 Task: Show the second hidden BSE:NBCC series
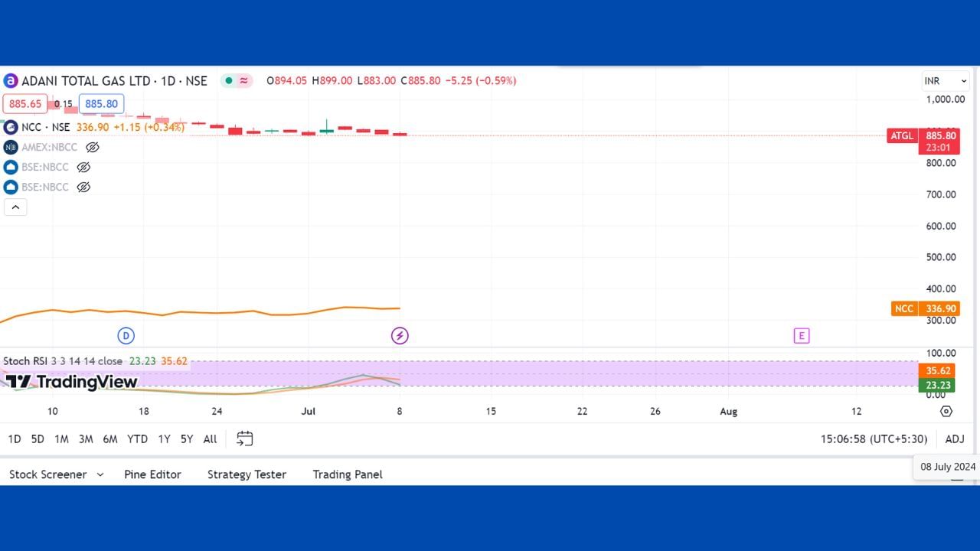tap(83, 187)
